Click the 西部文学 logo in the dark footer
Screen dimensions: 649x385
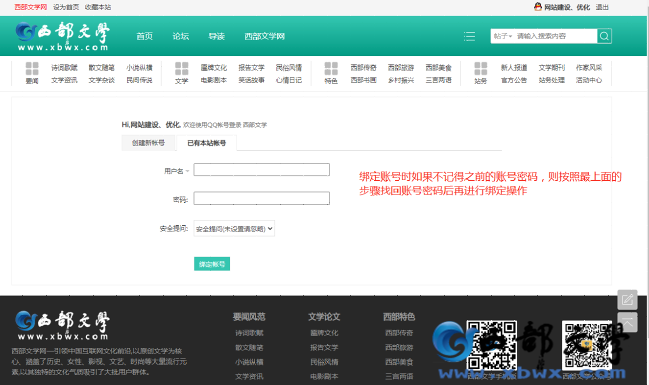click(62, 325)
